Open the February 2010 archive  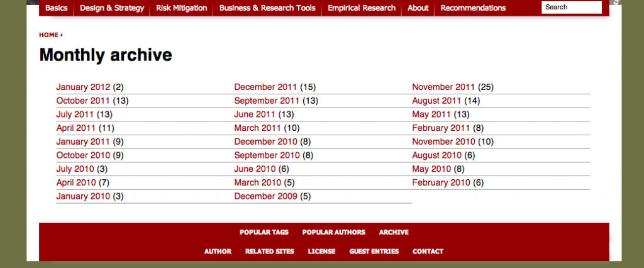[441, 183]
